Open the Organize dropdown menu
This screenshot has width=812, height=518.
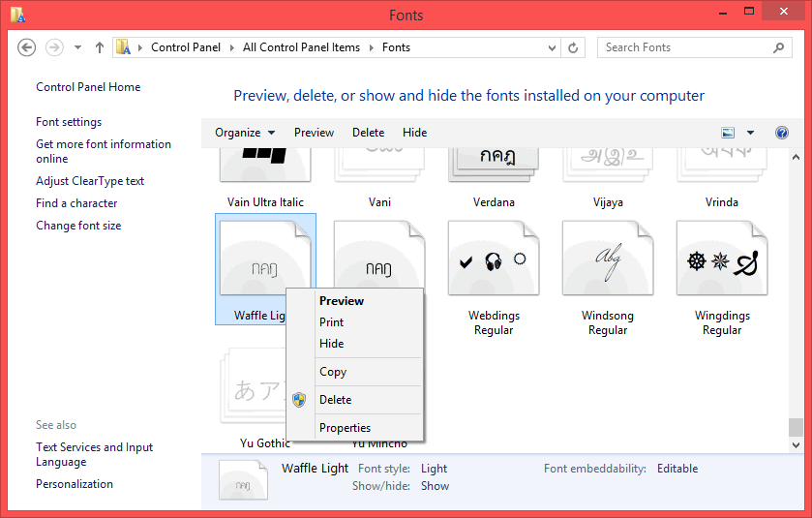click(245, 133)
